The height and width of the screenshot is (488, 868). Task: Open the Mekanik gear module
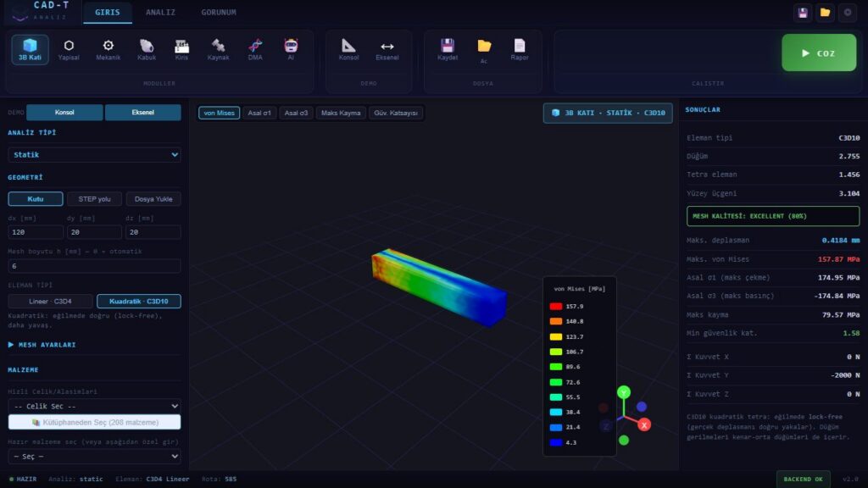pos(108,49)
